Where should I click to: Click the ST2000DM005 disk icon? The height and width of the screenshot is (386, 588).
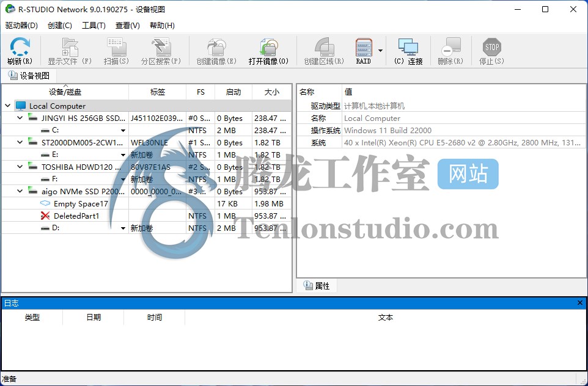[32, 142]
